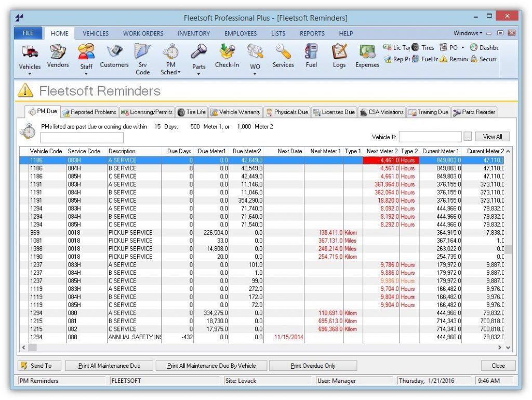Select the Expenses icon
Viewport: 532px width, 400px height.
[x=367, y=55]
